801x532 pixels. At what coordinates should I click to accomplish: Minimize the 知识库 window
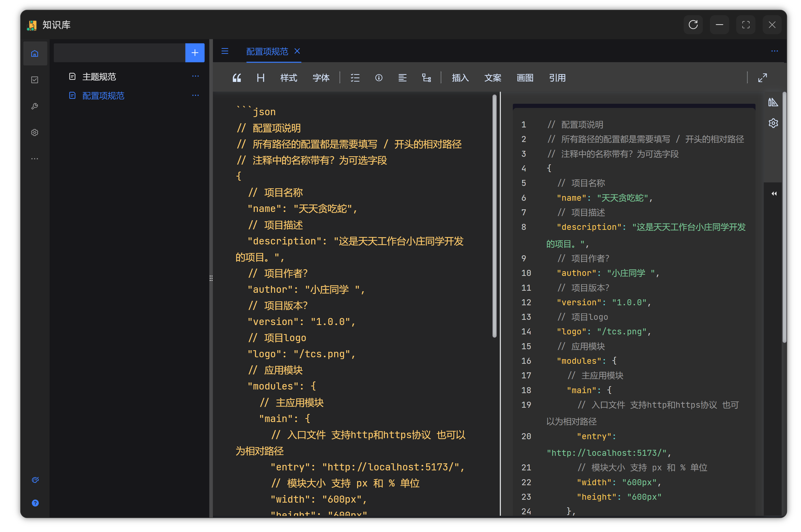(719, 25)
